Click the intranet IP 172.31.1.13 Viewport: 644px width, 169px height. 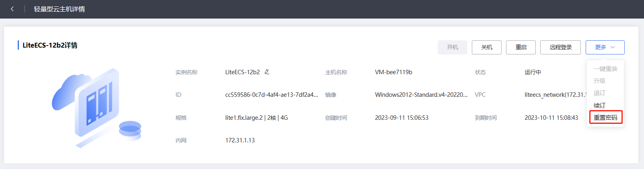(x=240, y=140)
